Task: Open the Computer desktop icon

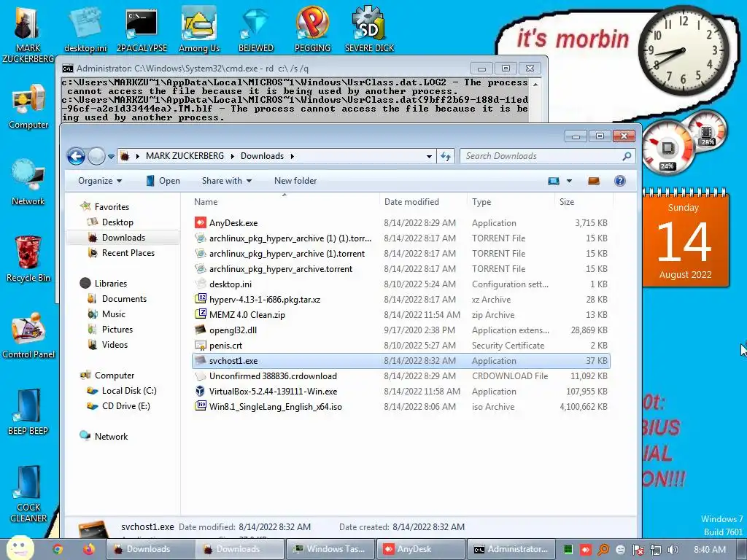Action: tap(28, 107)
